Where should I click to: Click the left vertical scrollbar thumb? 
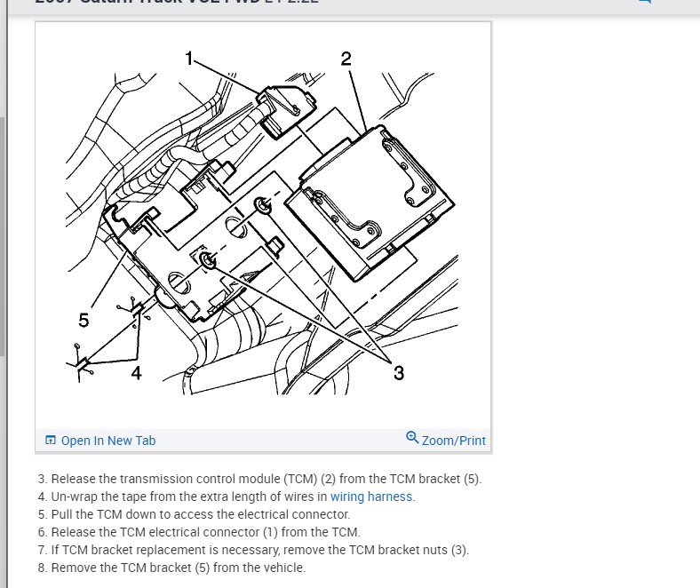click(3, 236)
